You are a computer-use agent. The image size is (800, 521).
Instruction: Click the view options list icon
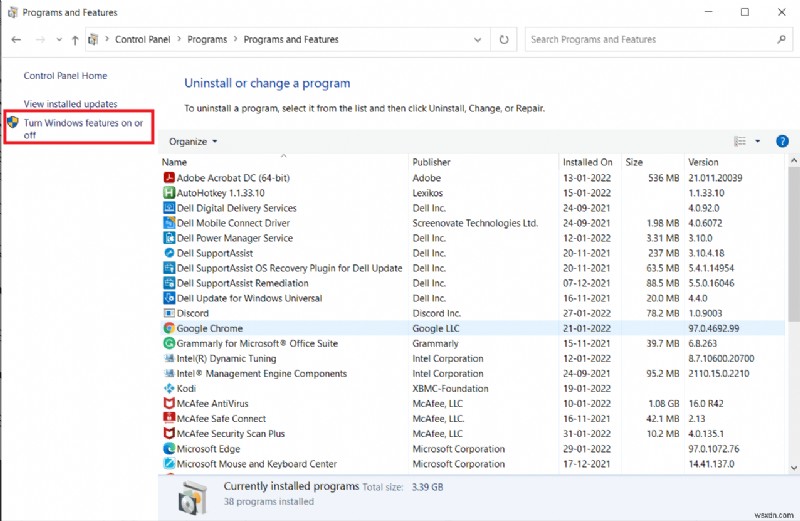(x=740, y=141)
